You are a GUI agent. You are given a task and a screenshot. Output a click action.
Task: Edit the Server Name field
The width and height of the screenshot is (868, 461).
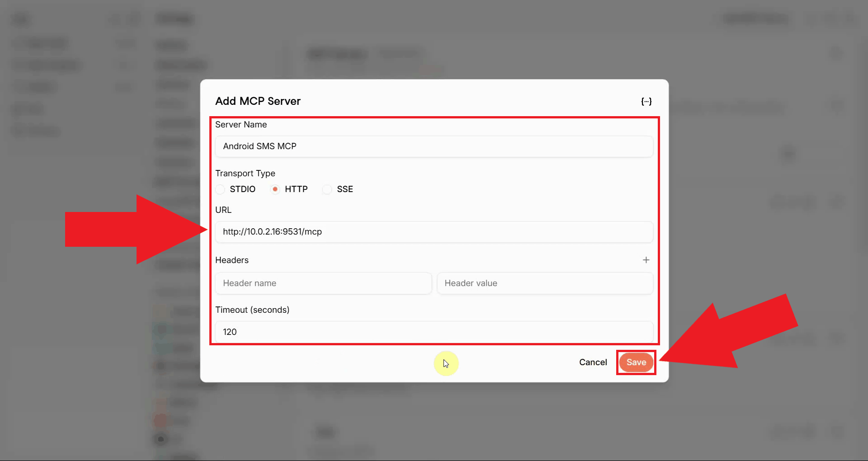coord(434,146)
